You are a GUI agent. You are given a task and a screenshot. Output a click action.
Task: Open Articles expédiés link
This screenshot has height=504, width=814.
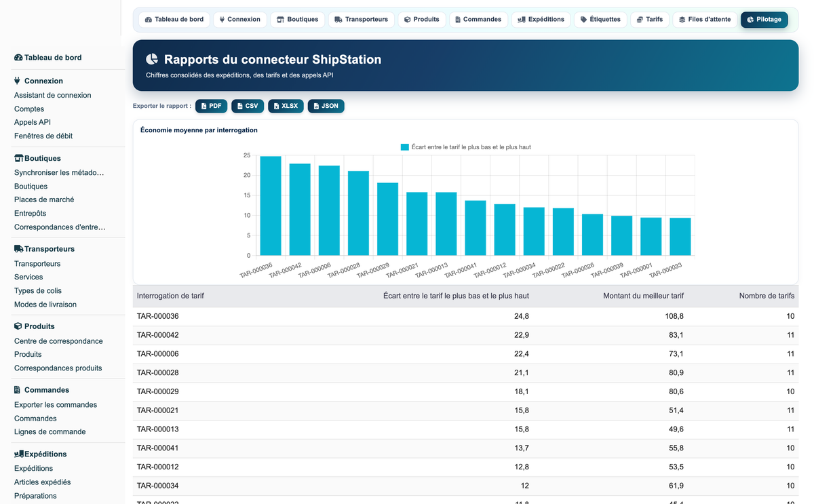coord(43,482)
